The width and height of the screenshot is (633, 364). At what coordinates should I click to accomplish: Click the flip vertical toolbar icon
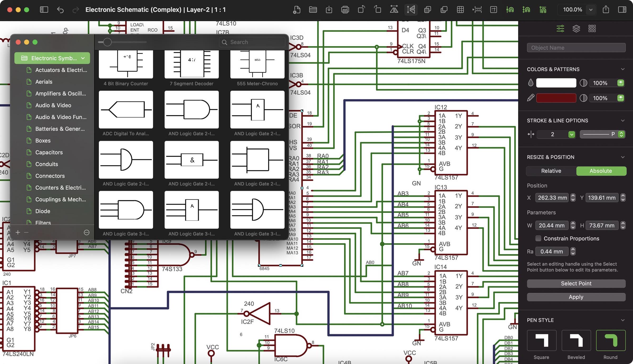411,10
